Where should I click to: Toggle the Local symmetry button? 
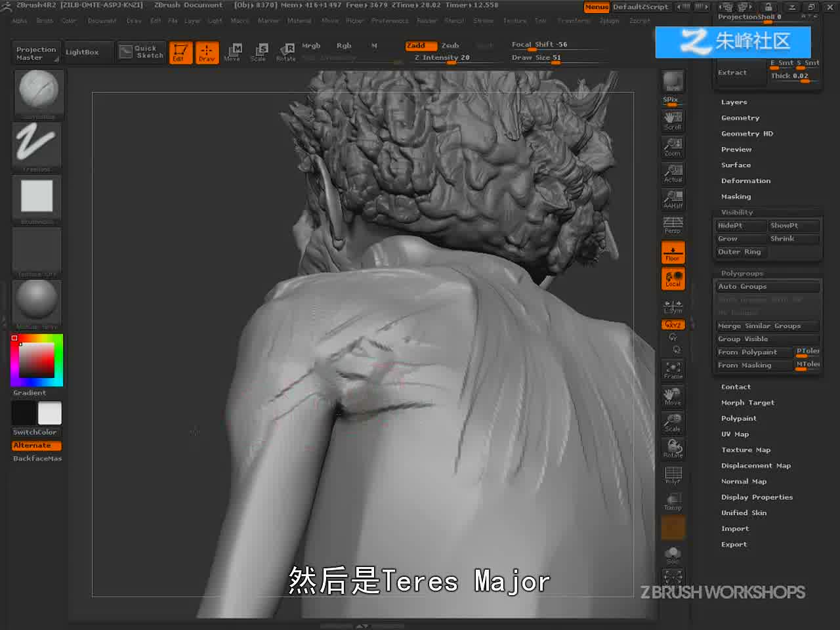click(673, 279)
